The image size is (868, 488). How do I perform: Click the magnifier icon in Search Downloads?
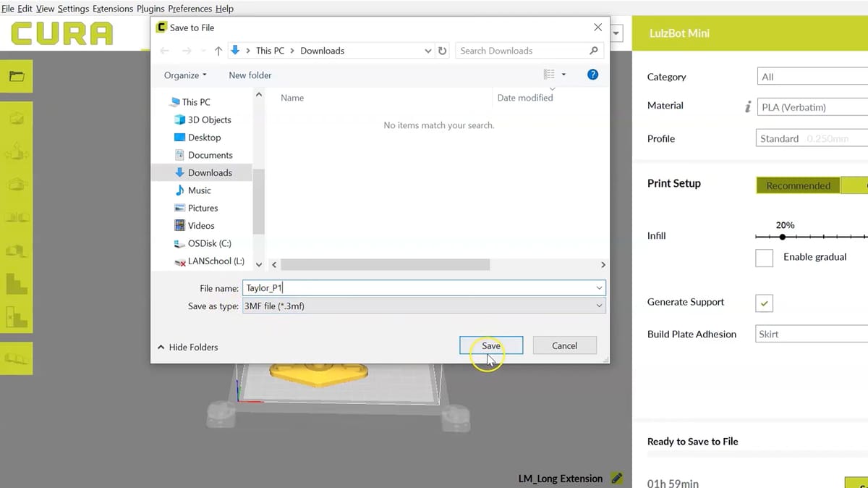pos(594,51)
